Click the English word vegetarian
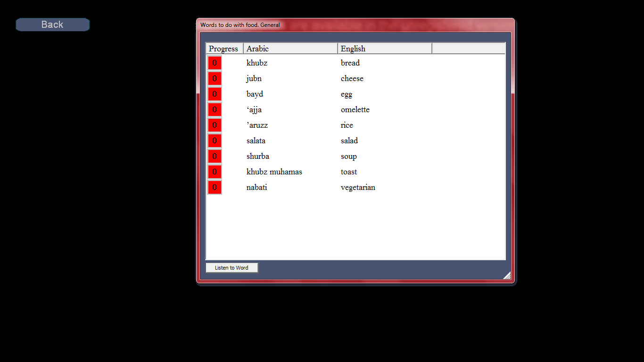The image size is (644, 362). click(x=358, y=187)
